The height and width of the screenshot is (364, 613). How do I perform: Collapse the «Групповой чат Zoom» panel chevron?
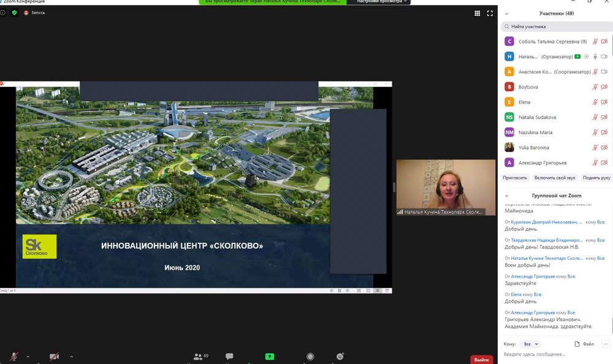pyautogui.click(x=507, y=196)
